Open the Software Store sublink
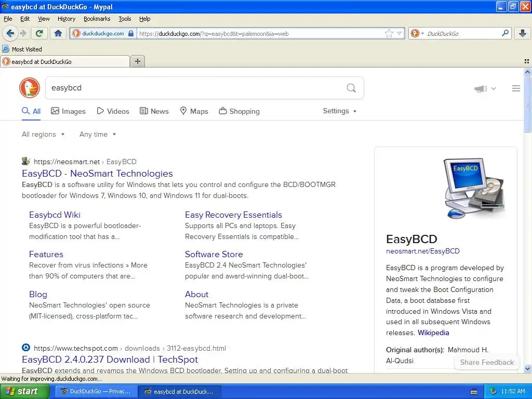The width and height of the screenshot is (532, 399). (x=214, y=254)
